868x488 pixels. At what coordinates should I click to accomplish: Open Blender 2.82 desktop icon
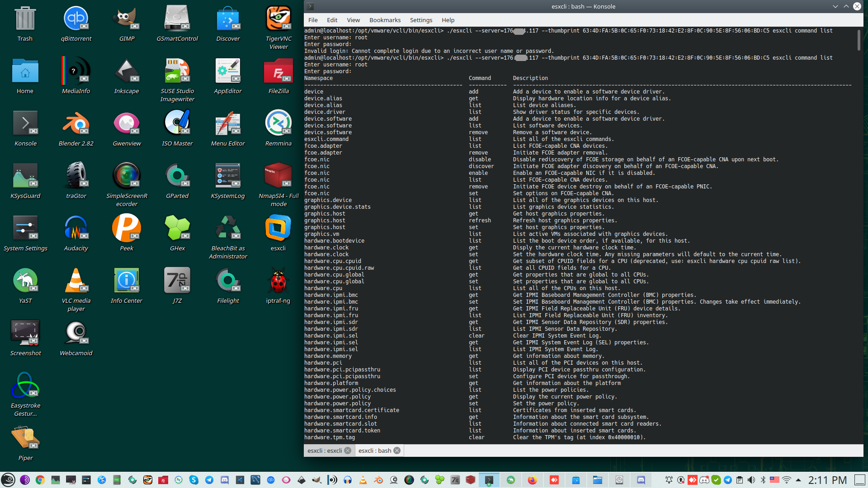(76, 124)
